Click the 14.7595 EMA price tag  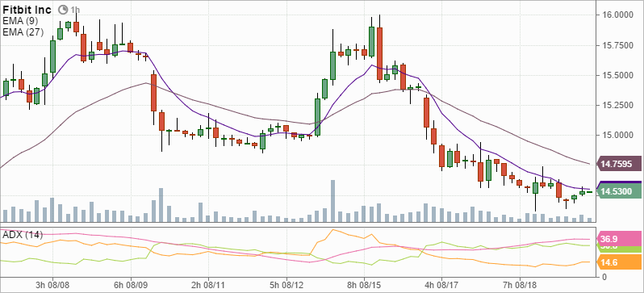pyautogui.click(x=618, y=165)
